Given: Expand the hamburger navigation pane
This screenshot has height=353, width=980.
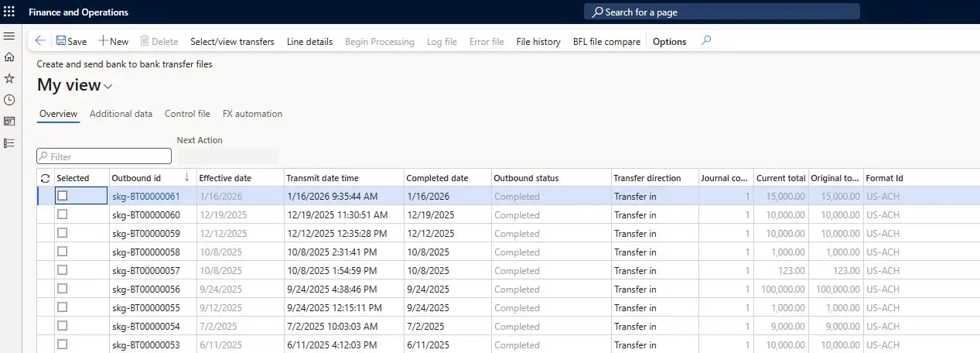Looking at the screenshot, I should pos(9,36).
